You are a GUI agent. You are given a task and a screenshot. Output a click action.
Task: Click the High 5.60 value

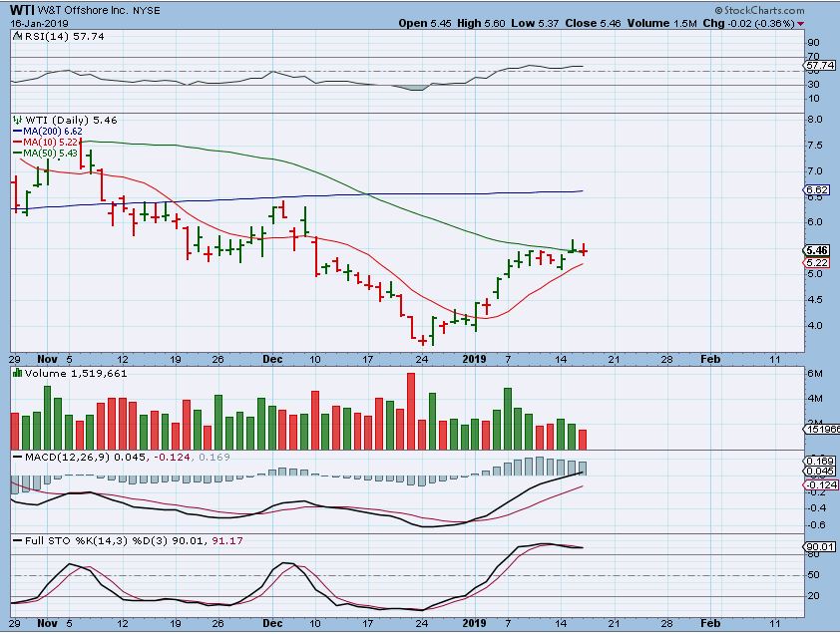(x=481, y=24)
